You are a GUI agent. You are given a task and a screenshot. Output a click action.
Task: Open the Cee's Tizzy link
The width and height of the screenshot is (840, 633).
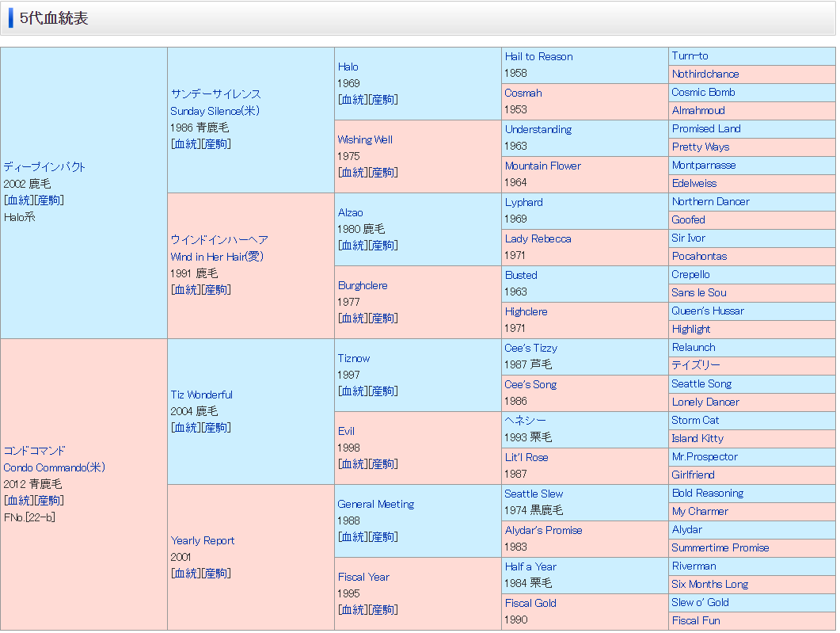coord(531,349)
